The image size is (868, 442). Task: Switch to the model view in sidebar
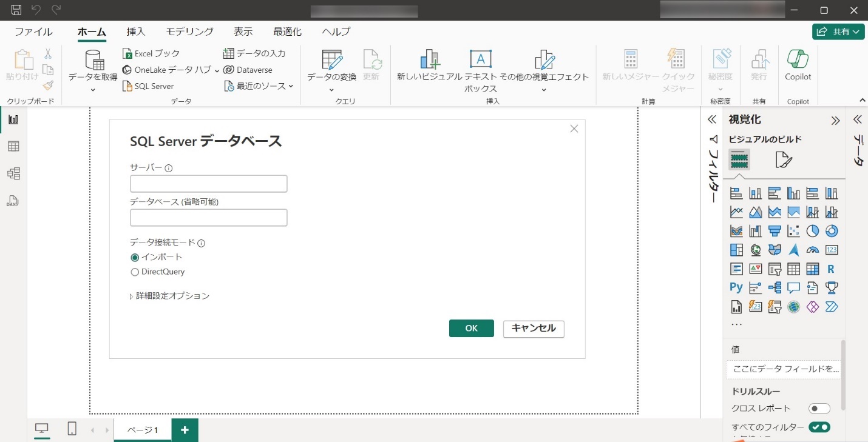13,174
